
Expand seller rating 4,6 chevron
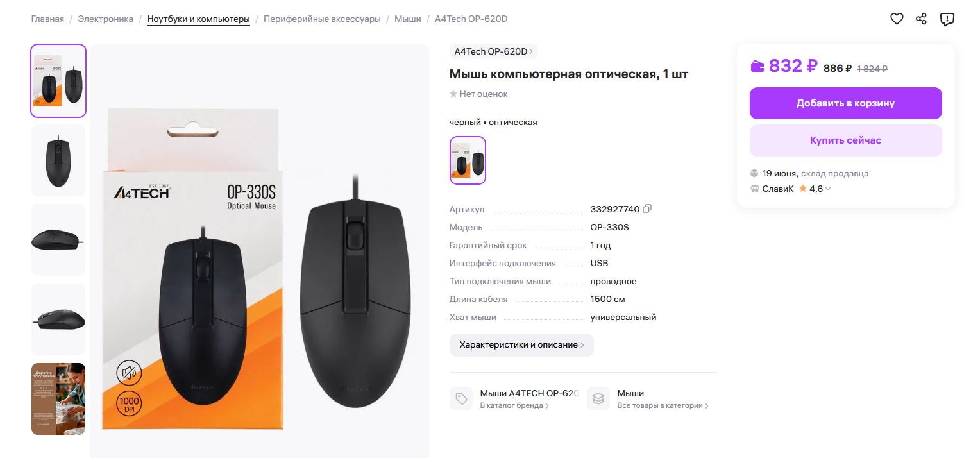(828, 189)
